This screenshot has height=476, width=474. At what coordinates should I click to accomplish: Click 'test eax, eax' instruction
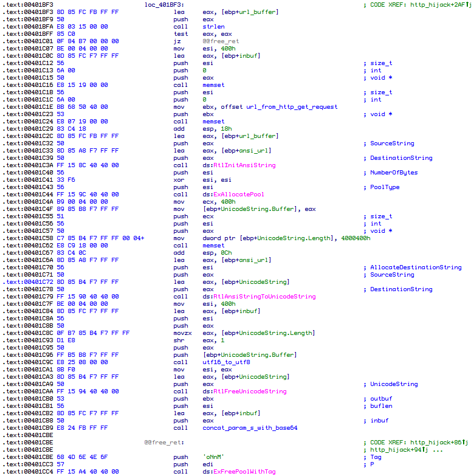tap(202, 34)
